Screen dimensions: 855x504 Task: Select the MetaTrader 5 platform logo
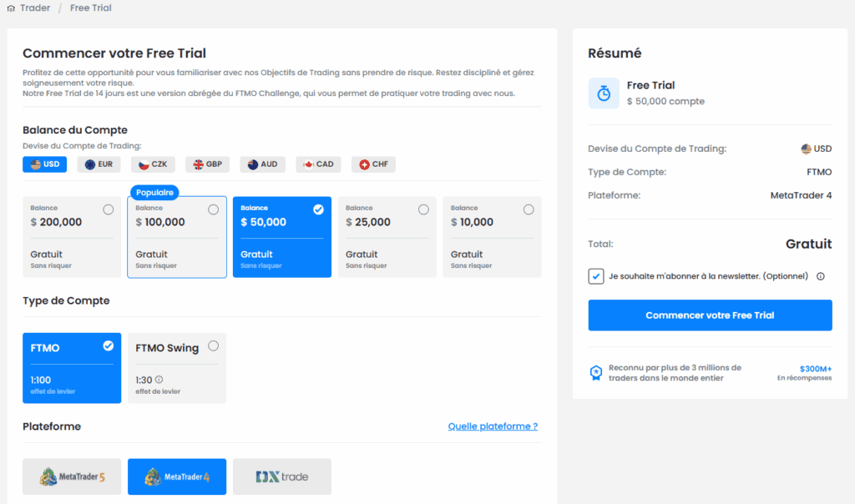[71, 476]
